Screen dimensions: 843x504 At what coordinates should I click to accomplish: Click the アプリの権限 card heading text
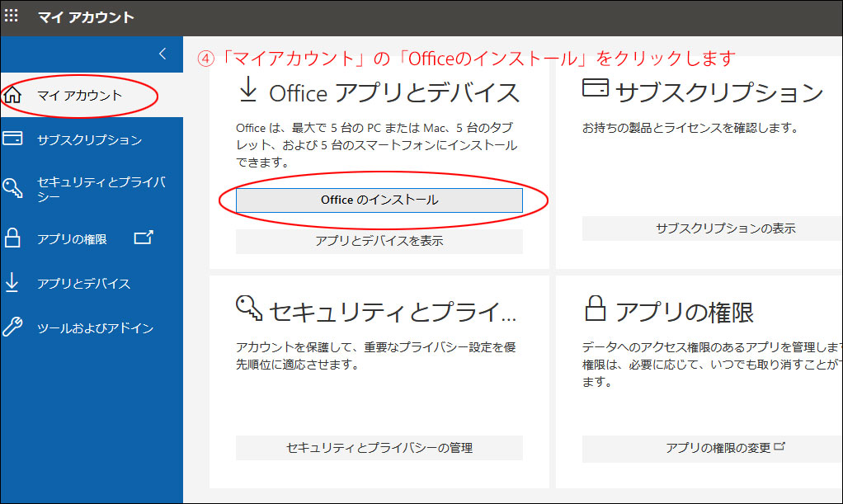685,312
